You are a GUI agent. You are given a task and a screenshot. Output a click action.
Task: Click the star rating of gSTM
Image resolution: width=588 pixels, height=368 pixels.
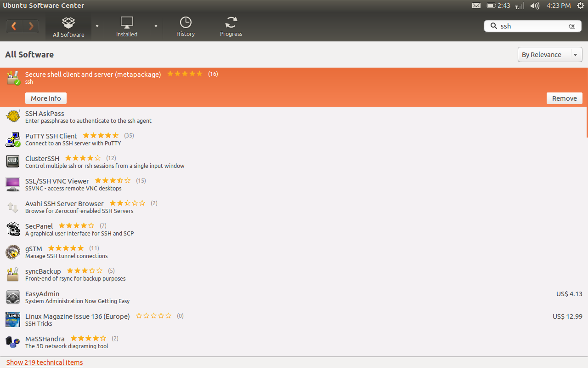pos(66,248)
